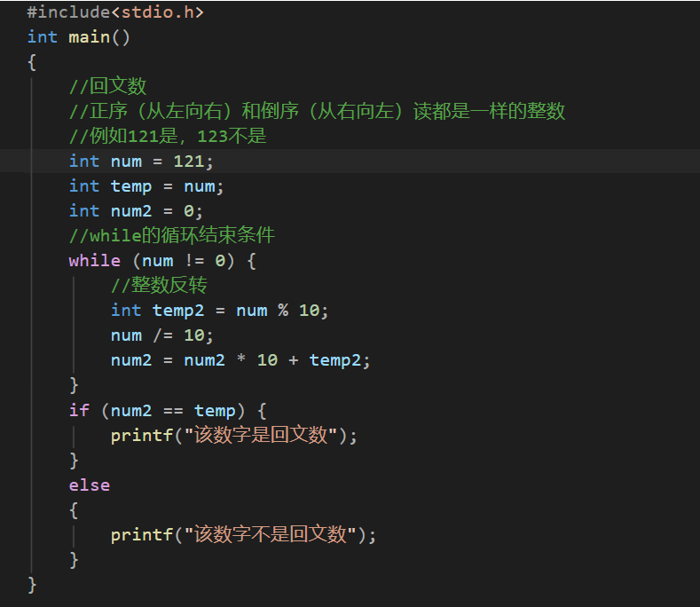
Task: Click the closing brace of while loop
Action: point(75,385)
